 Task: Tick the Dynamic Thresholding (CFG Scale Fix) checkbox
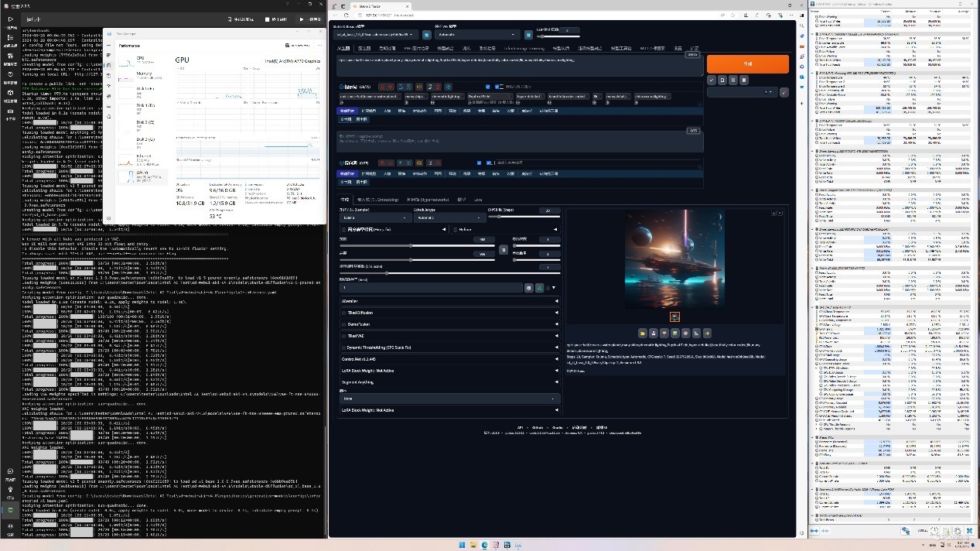(344, 347)
